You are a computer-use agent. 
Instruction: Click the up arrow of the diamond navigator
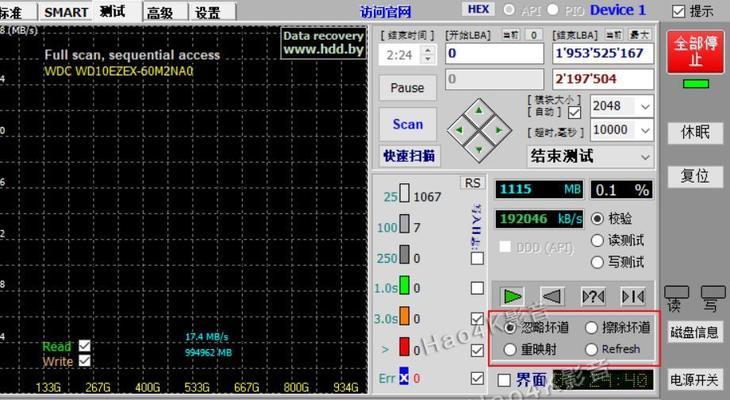[479, 111]
